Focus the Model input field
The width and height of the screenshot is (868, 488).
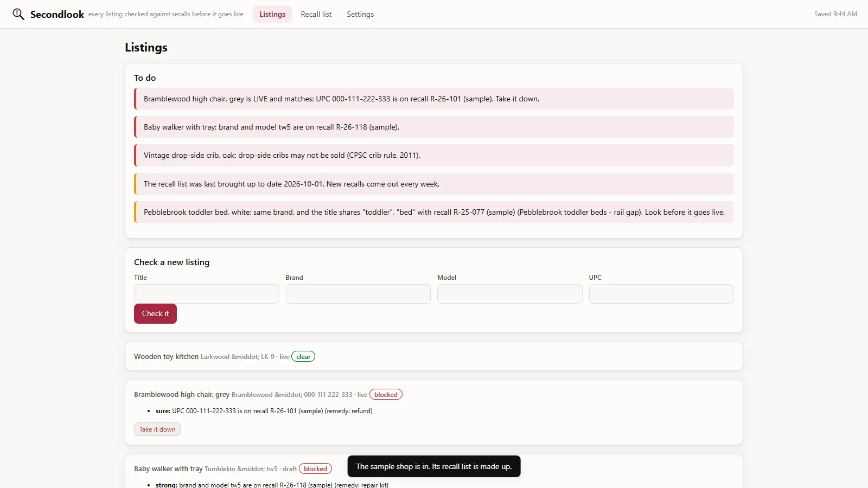510,294
